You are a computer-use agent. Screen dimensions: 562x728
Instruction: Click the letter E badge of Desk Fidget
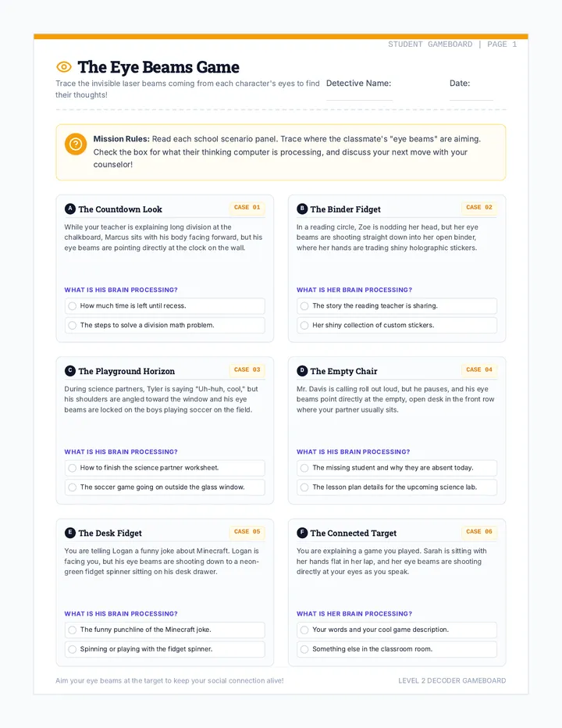[x=70, y=533]
